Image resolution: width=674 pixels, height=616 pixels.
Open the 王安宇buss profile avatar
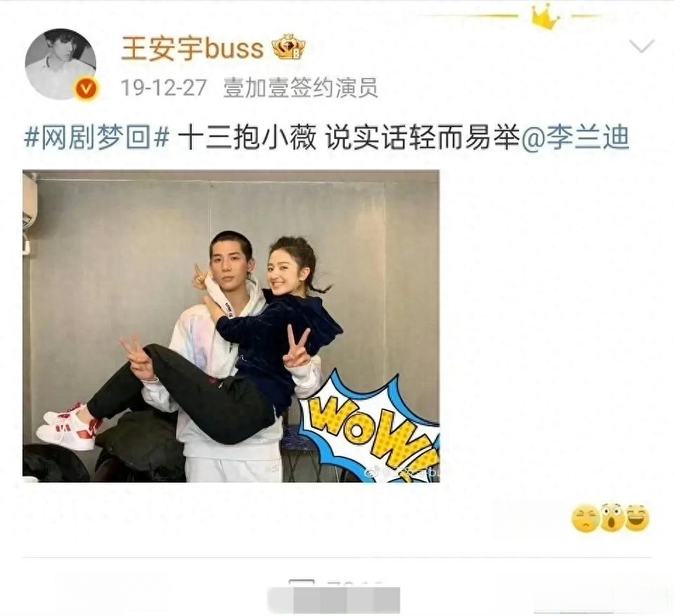pyautogui.click(x=60, y=64)
